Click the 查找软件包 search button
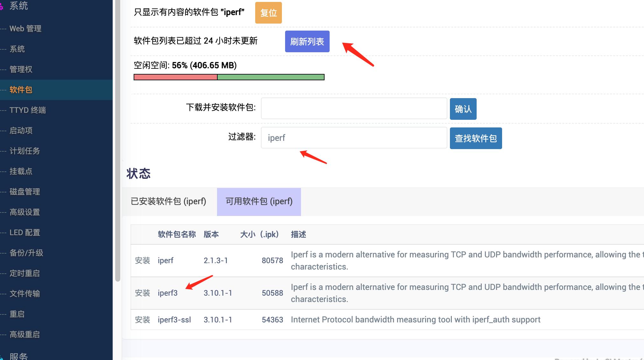The image size is (644, 360). click(475, 138)
